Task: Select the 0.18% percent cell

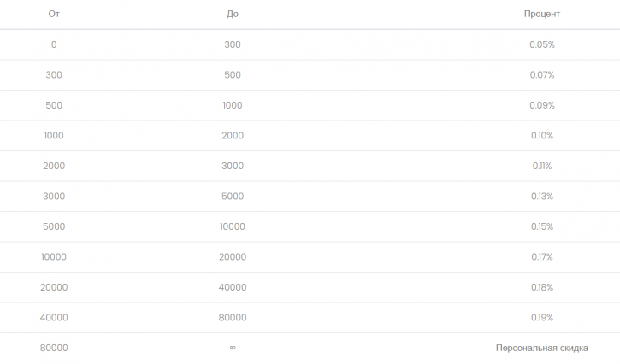Action: pos(542,287)
